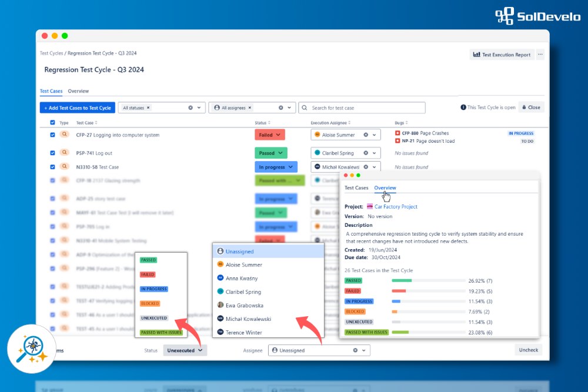Click the red bug icon for CFP-880
Image resolution: width=588 pixels, height=392 pixels.
(398, 133)
